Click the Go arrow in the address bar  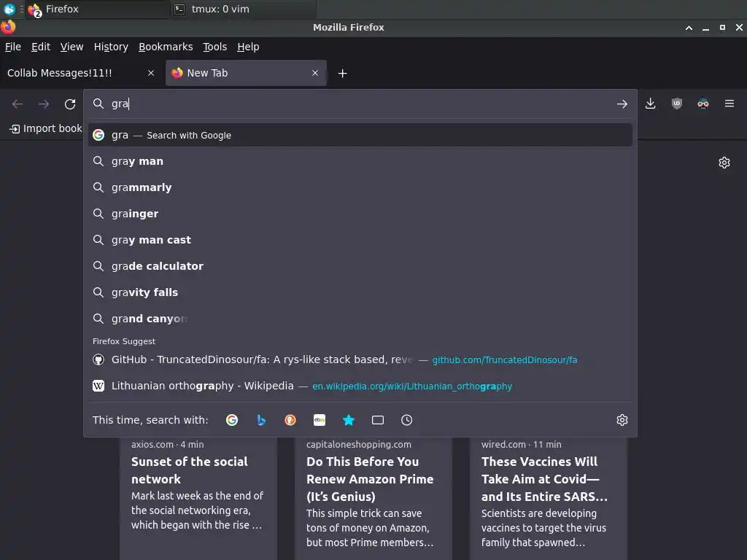click(x=622, y=104)
